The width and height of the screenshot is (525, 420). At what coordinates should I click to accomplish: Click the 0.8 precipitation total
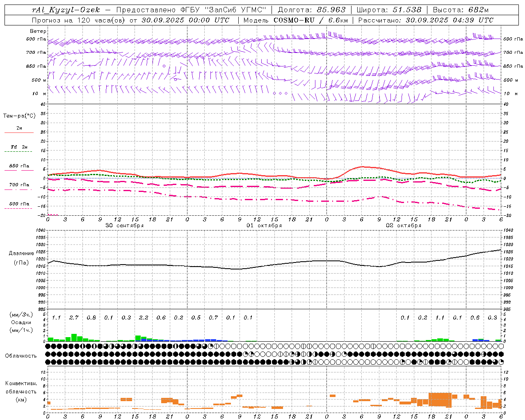pyautogui.click(x=91, y=318)
